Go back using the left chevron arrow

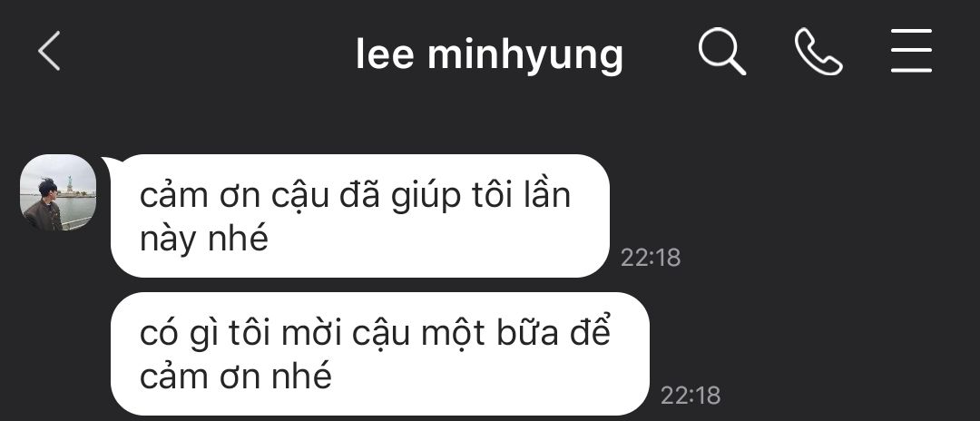49,51
